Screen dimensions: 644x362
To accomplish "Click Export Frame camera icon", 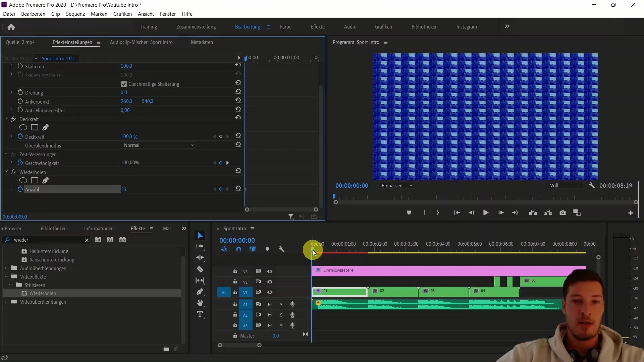I will point(563,213).
